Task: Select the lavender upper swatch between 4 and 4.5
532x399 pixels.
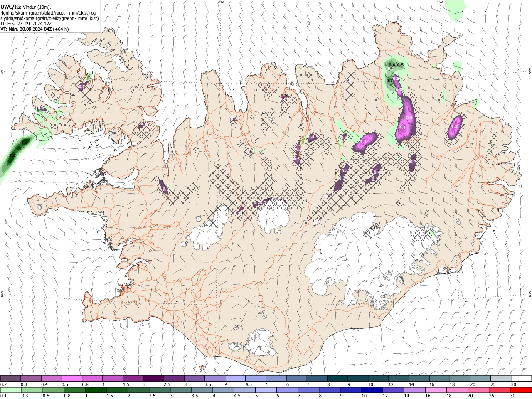Action: [x=235, y=378]
